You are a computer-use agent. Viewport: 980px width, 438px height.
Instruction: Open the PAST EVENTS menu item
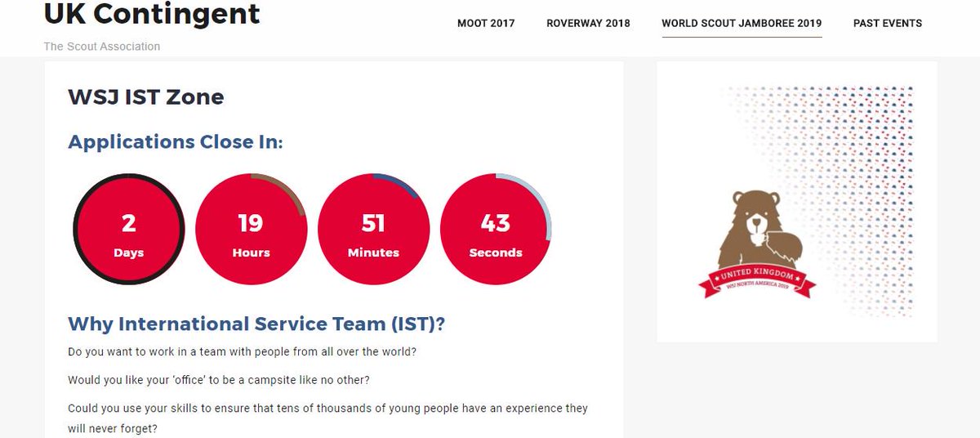(888, 23)
